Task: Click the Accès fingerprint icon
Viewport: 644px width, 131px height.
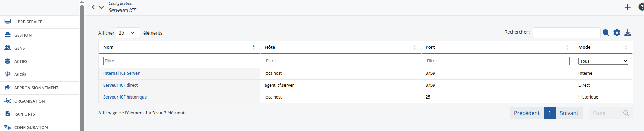Action: point(7,74)
